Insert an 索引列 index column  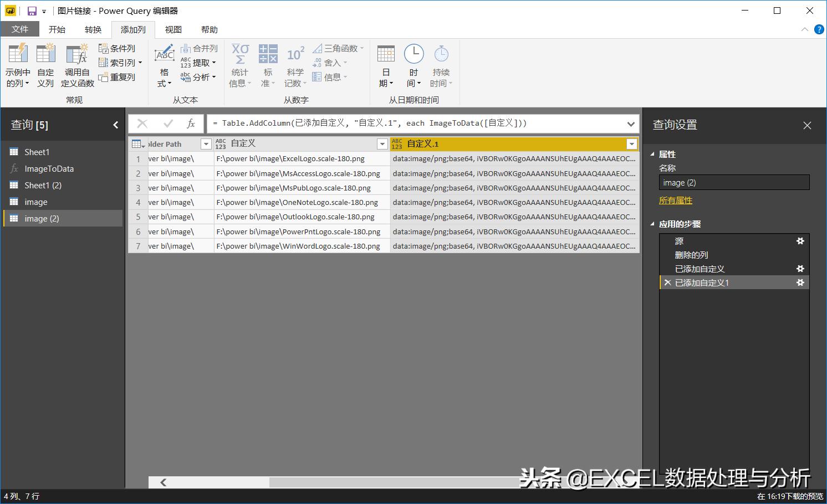118,62
